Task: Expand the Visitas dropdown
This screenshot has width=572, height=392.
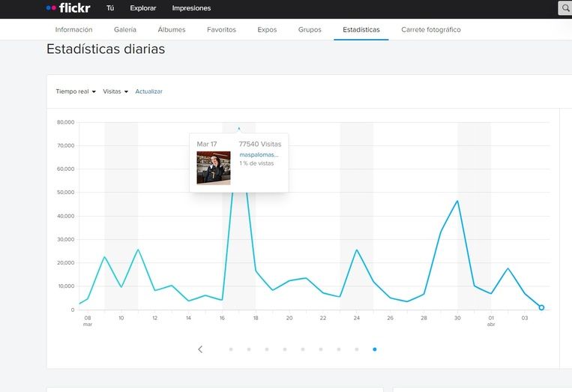Action: (115, 91)
